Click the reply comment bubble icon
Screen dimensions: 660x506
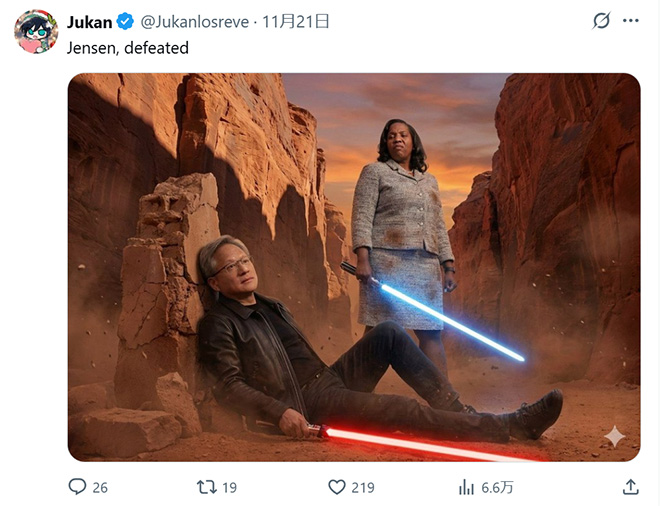tap(77, 487)
